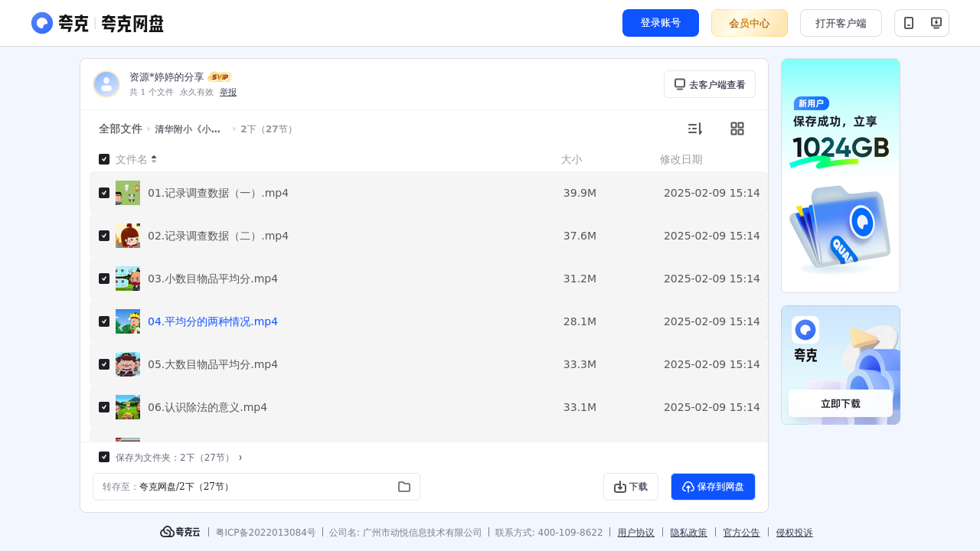
Task: Open file name 01.记录调查数据（一）.mp4
Action: click(218, 193)
